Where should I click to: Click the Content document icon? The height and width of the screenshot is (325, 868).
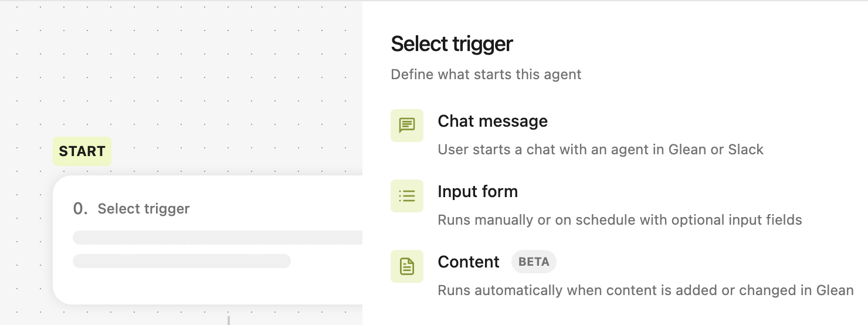[407, 266]
